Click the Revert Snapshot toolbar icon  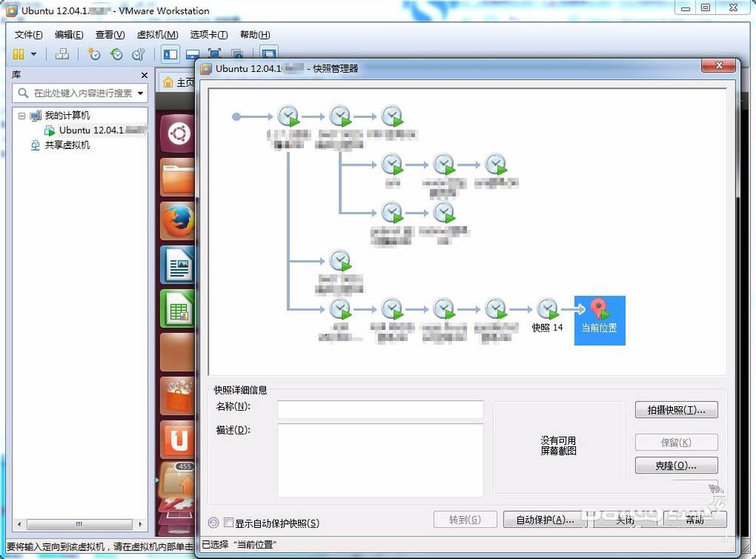(x=116, y=54)
